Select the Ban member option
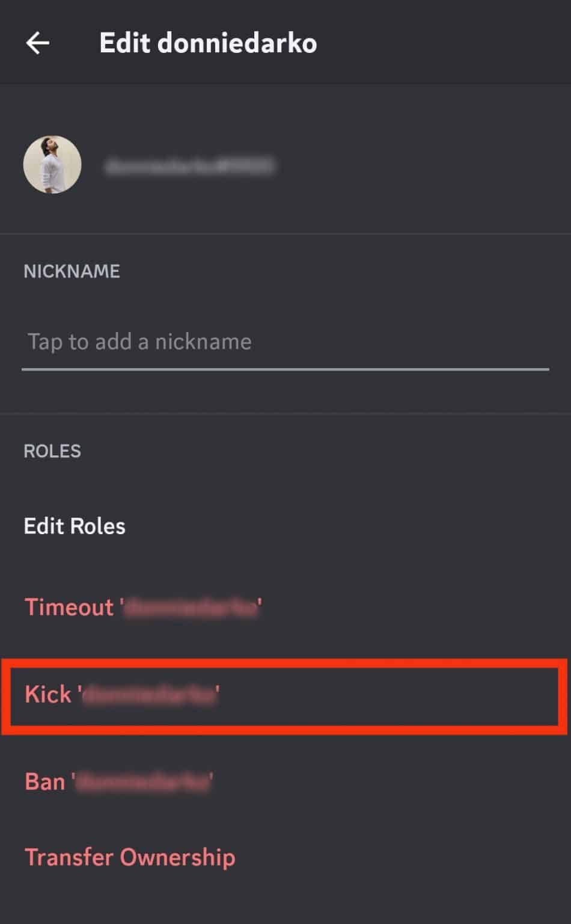The image size is (571, 924). click(x=118, y=782)
